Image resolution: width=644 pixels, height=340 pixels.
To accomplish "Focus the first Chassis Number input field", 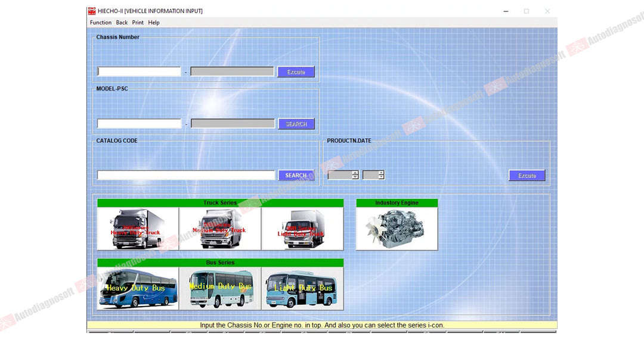I will [x=139, y=72].
